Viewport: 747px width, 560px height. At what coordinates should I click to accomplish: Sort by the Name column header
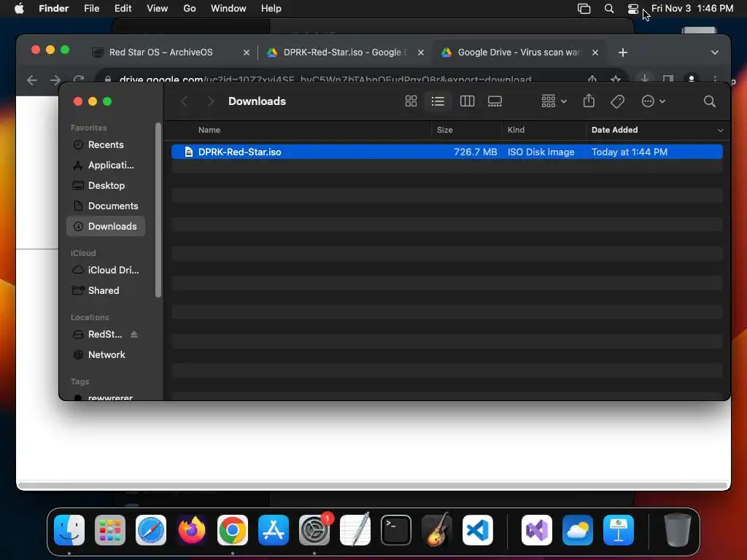click(209, 130)
